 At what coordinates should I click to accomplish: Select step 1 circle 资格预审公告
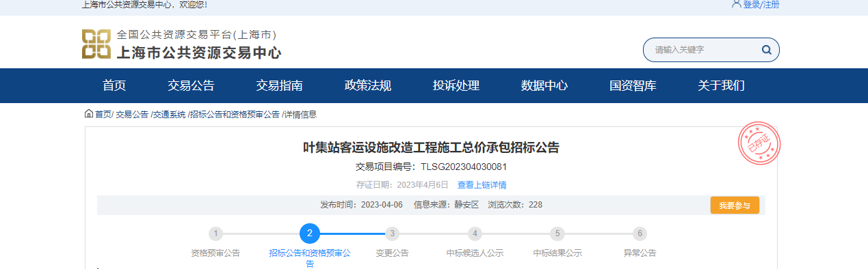pyautogui.click(x=215, y=233)
